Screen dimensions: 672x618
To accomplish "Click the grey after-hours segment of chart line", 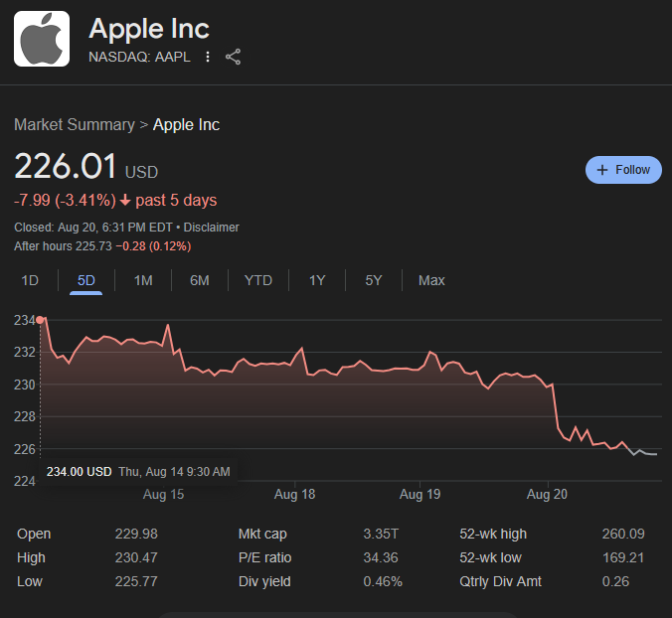I will click(646, 453).
